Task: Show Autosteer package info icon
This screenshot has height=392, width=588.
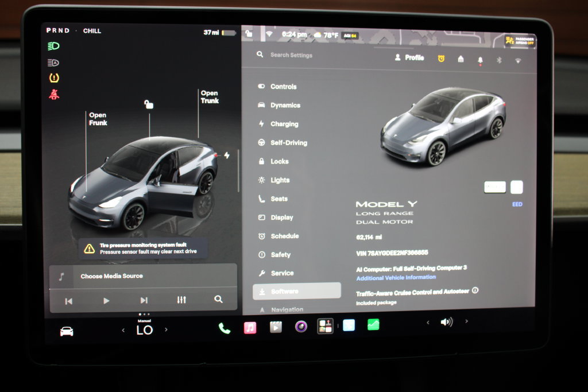Action: pos(475,290)
